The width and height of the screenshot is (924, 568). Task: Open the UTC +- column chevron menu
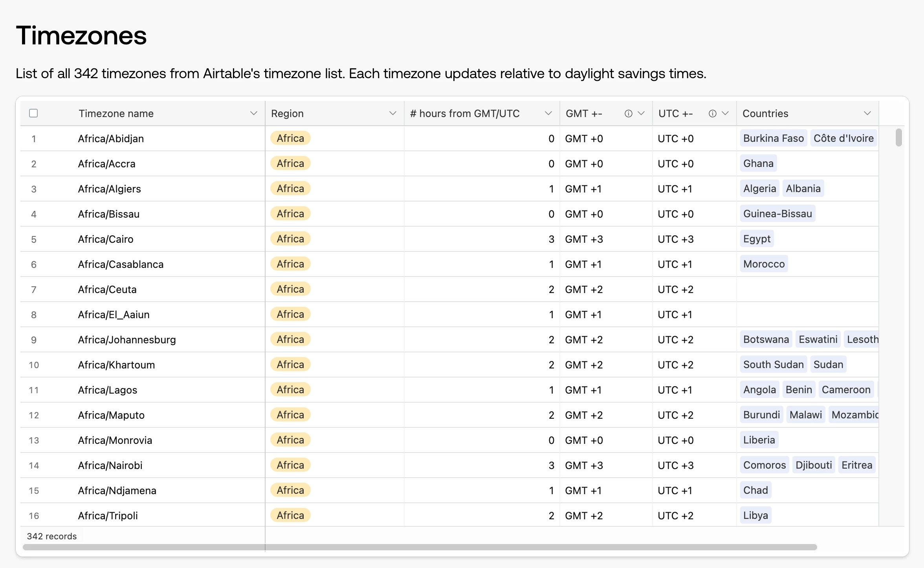(725, 114)
